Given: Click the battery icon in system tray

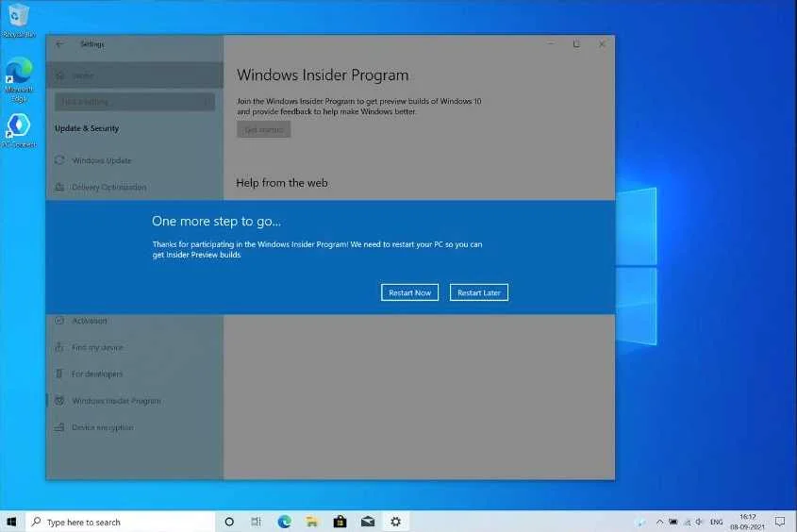Looking at the screenshot, I should click(x=673, y=522).
